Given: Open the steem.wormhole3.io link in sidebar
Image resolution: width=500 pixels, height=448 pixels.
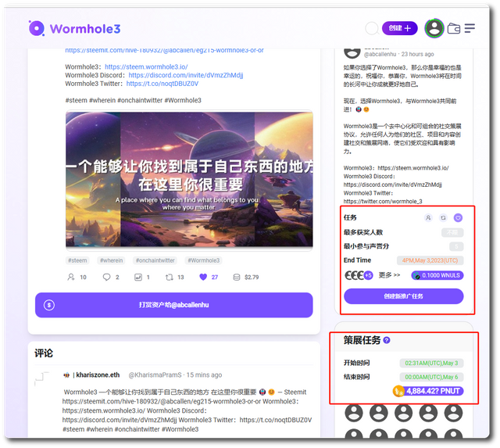Looking at the screenshot, I should pyautogui.click(x=413, y=168).
